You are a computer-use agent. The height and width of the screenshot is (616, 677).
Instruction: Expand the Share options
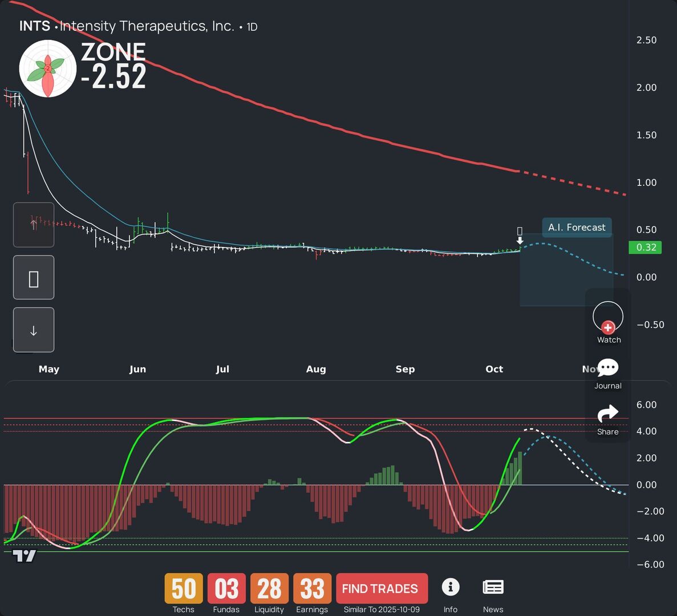(x=607, y=414)
